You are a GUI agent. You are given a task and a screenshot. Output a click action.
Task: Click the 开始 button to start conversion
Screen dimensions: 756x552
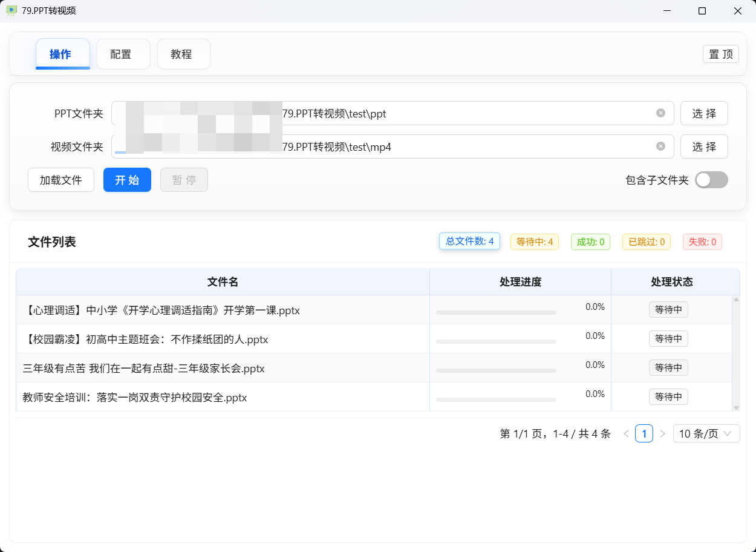click(127, 180)
